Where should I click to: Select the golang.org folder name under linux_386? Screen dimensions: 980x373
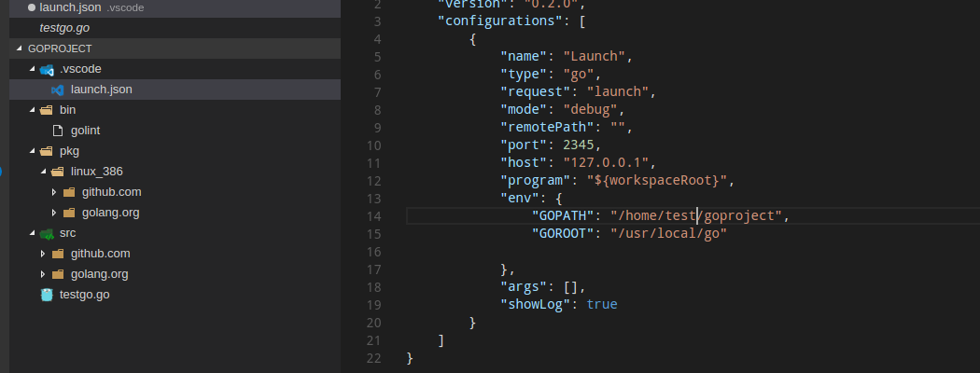(x=111, y=213)
